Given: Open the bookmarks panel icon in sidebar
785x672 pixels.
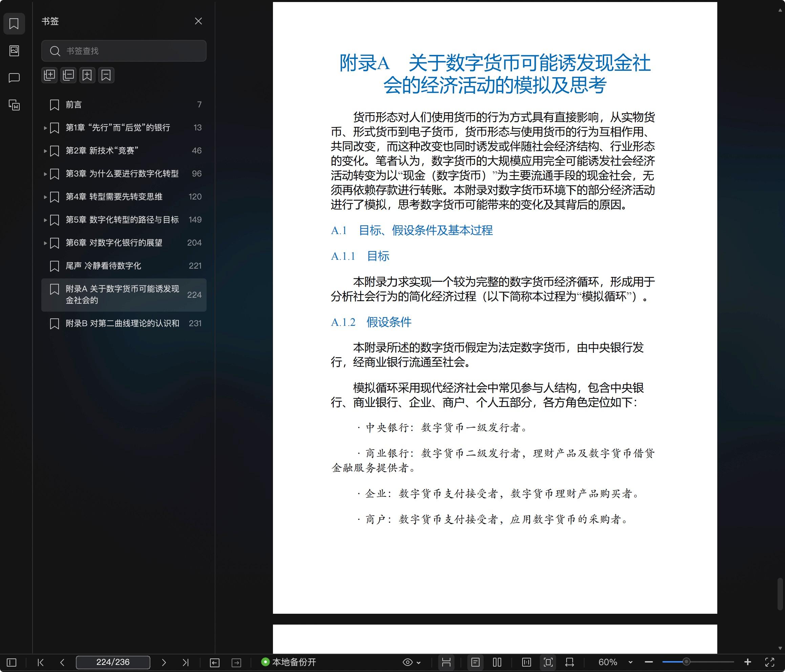Looking at the screenshot, I should [14, 23].
